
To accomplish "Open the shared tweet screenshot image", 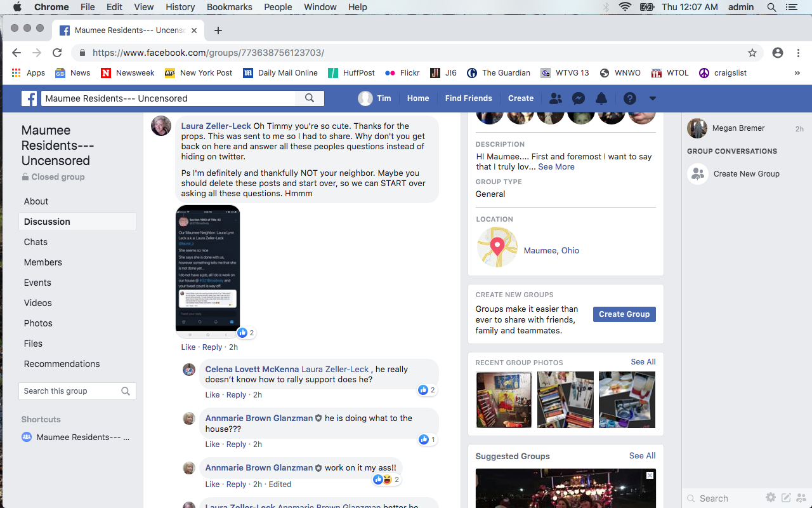I will click(x=207, y=268).
